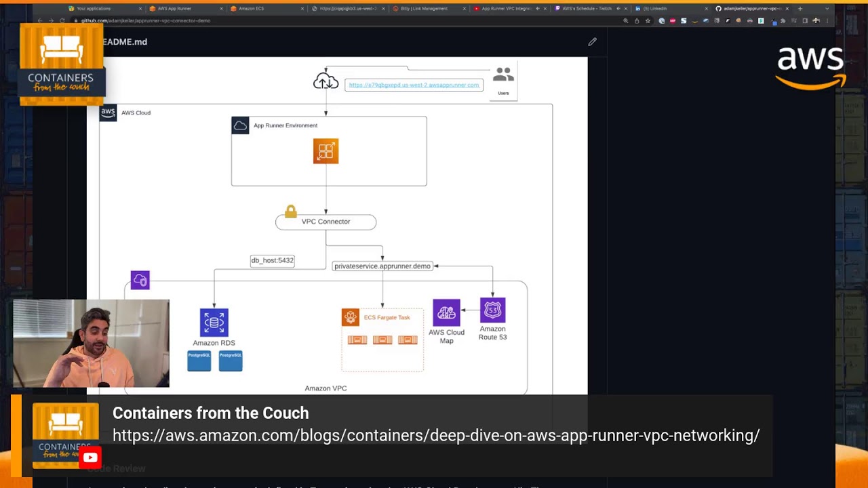Click the Amazon Route 53 icon

click(x=492, y=310)
